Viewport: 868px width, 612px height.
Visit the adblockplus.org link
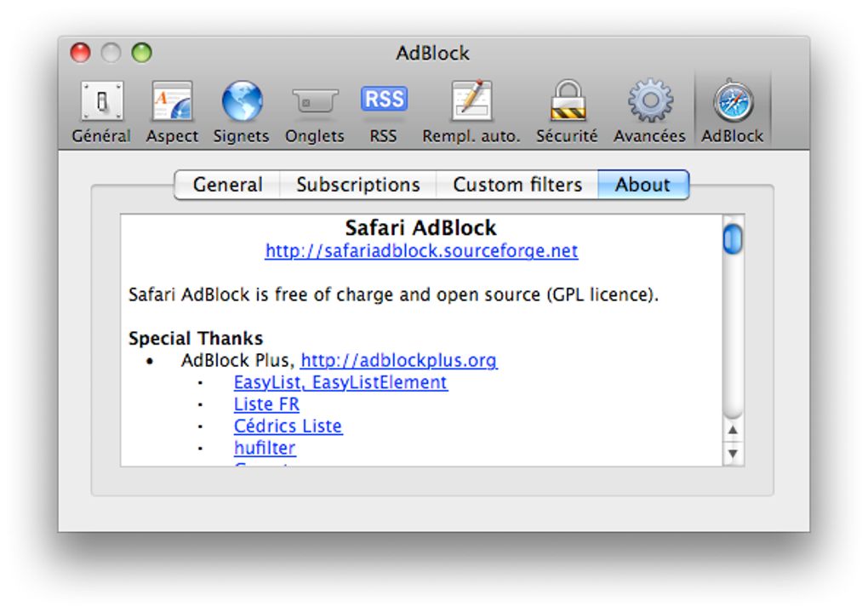coord(399,360)
